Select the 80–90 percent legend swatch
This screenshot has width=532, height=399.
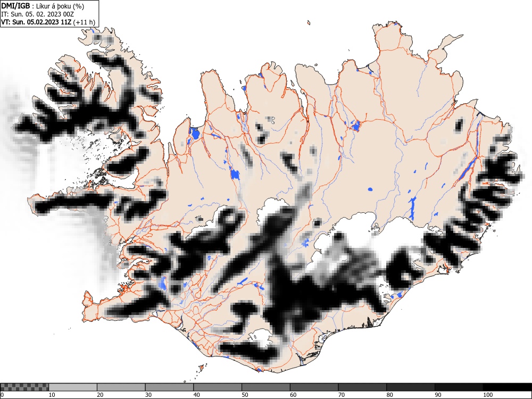pos(411,387)
